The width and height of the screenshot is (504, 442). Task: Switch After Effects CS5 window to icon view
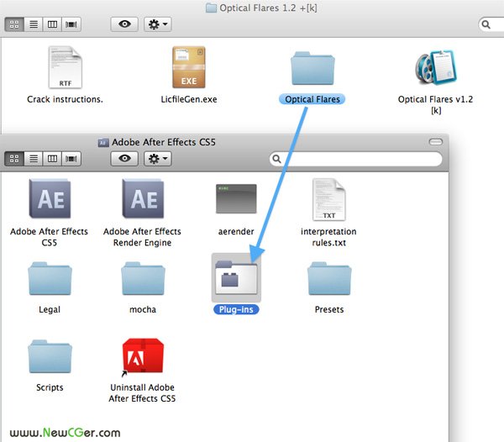pyautogui.click(x=14, y=159)
